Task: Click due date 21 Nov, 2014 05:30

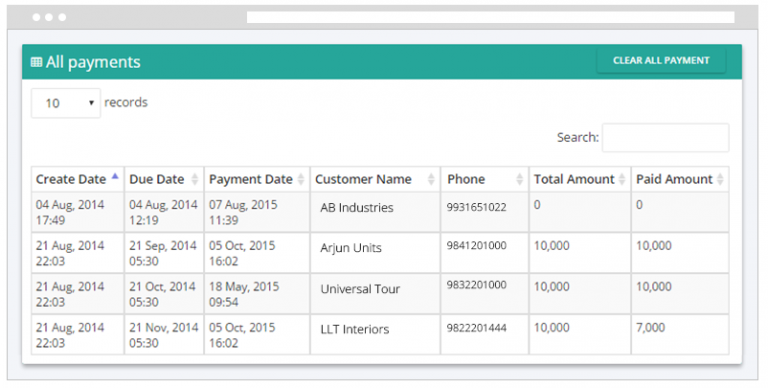Action: pos(164,335)
